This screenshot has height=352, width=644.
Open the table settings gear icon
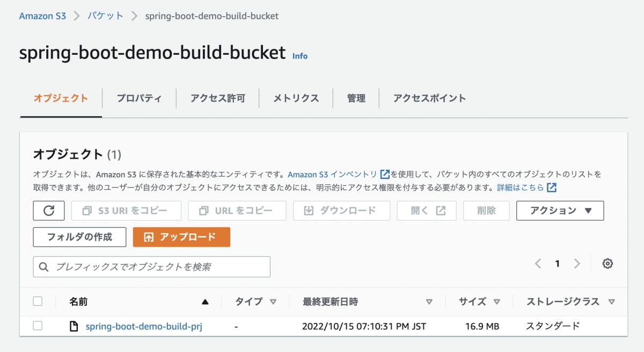click(608, 263)
